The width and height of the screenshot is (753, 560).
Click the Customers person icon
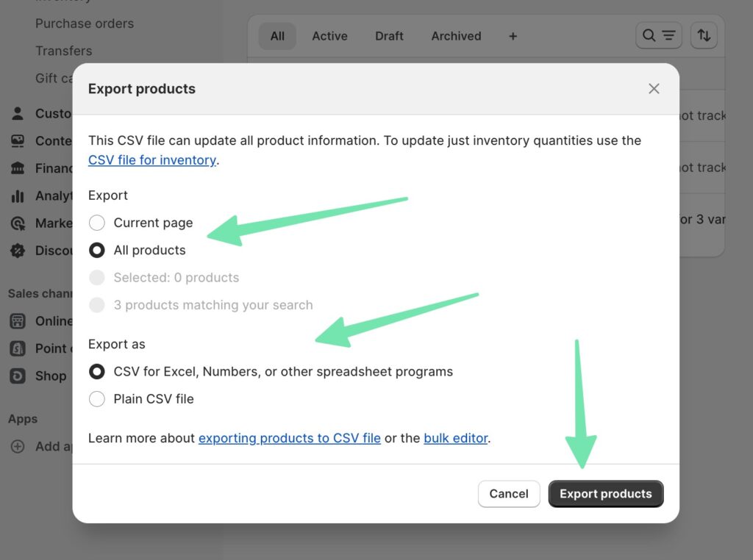(18, 114)
